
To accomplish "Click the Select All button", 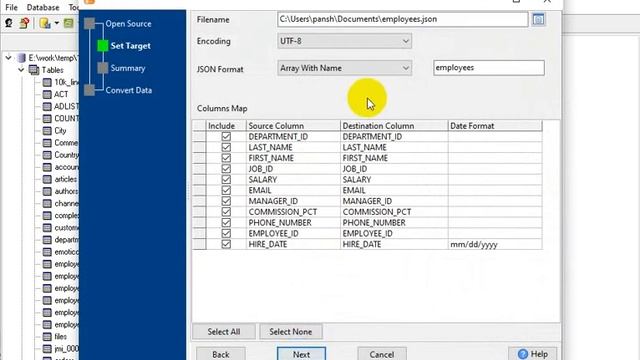I will click(x=224, y=332).
